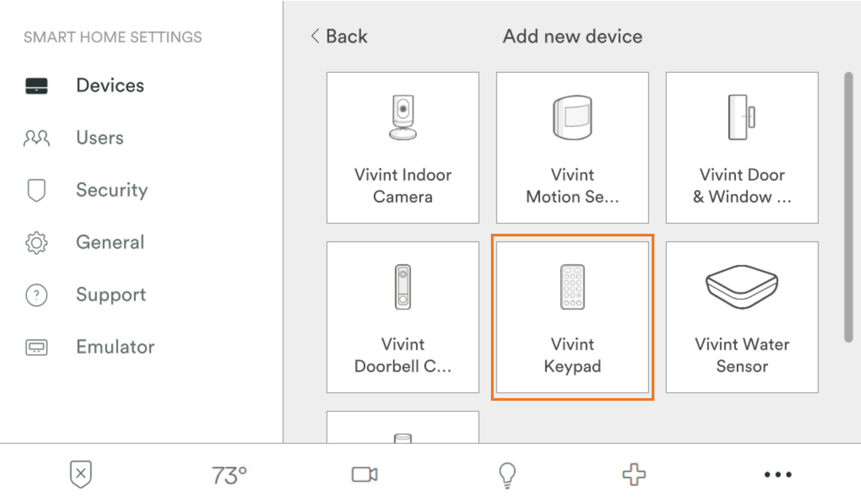The image size is (861, 504).
Task: Toggle the lights with the lightbulb icon
Action: pos(507,474)
